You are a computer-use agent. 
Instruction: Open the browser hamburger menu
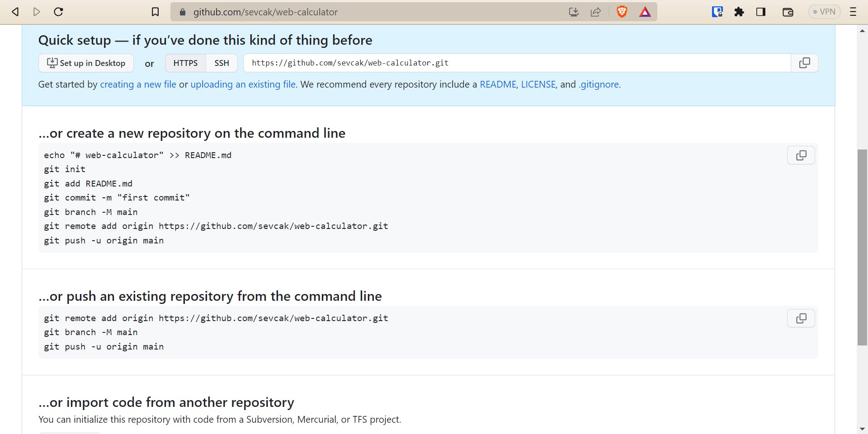point(853,12)
